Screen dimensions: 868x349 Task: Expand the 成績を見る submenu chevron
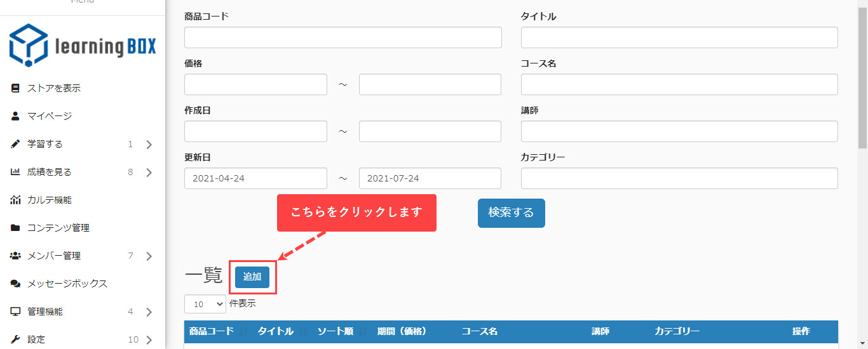[149, 173]
